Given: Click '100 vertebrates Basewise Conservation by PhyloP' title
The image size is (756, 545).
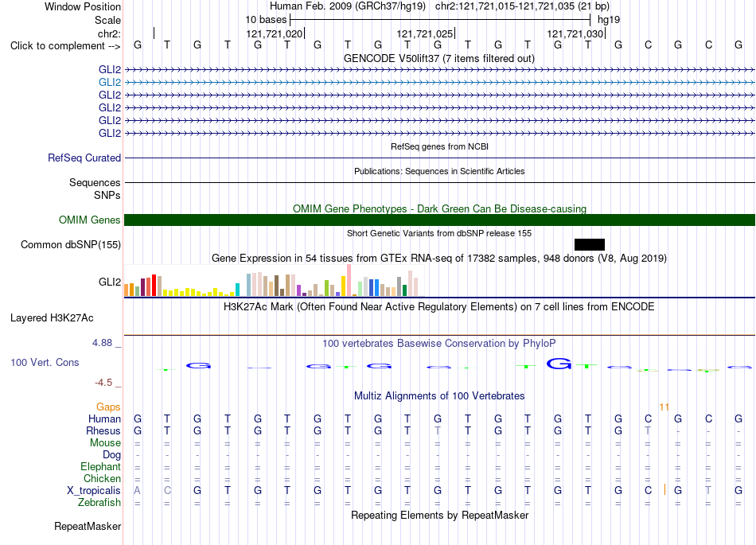Looking at the screenshot, I should tap(438, 344).
